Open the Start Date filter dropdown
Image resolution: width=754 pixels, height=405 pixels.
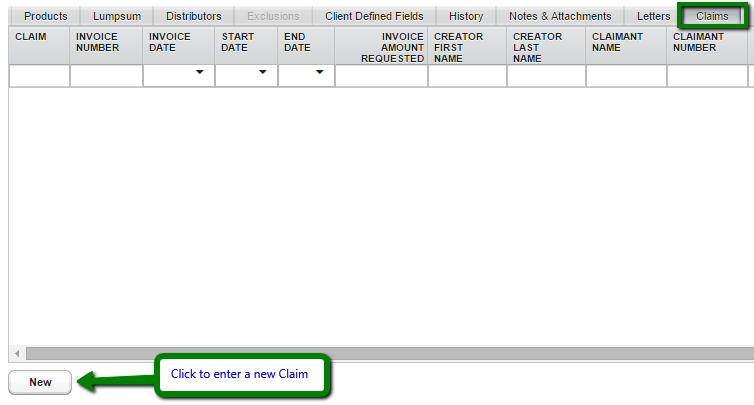point(263,73)
